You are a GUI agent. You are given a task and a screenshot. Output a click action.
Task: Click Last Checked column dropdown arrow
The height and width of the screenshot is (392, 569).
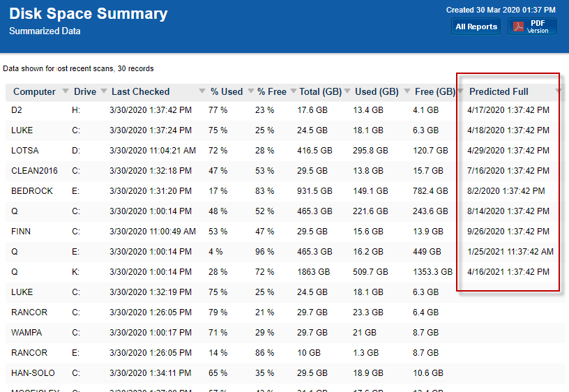click(202, 91)
